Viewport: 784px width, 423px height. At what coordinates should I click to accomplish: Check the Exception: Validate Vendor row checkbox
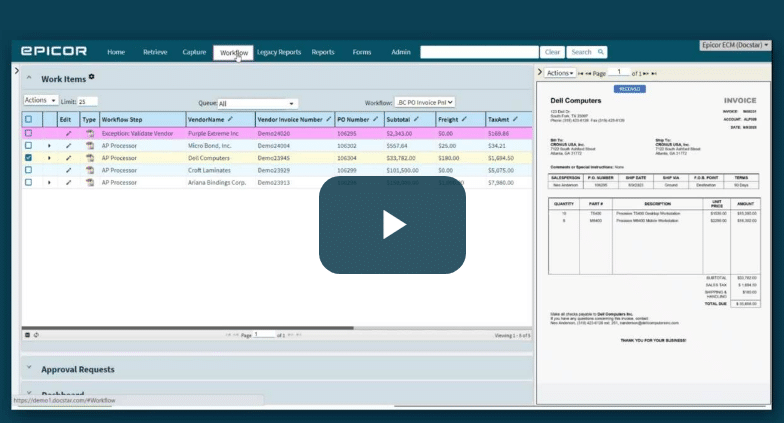[x=28, y=133]
